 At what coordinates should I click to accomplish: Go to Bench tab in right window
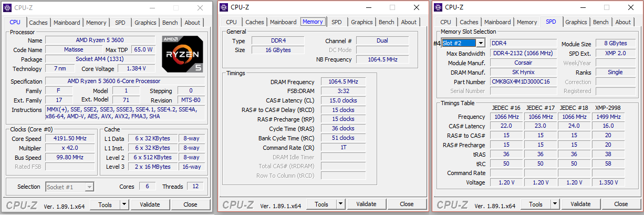[x=601, y=22]
